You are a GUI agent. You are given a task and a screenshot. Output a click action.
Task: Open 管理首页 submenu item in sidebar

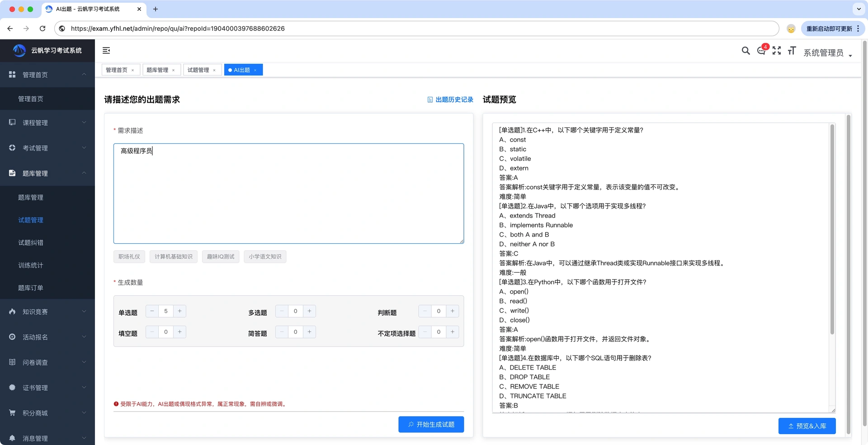(47, 99)
